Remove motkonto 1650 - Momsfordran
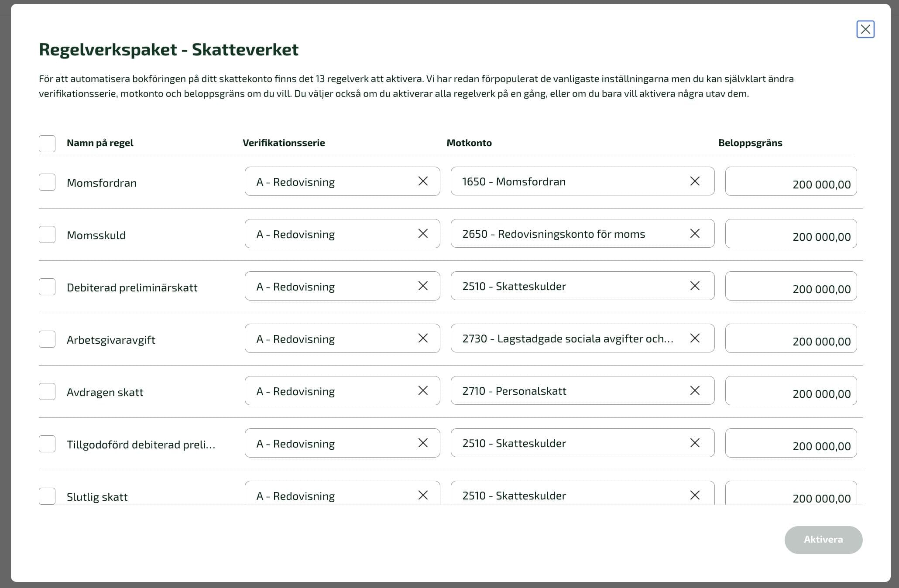The image size is (899, 588). 695,181
